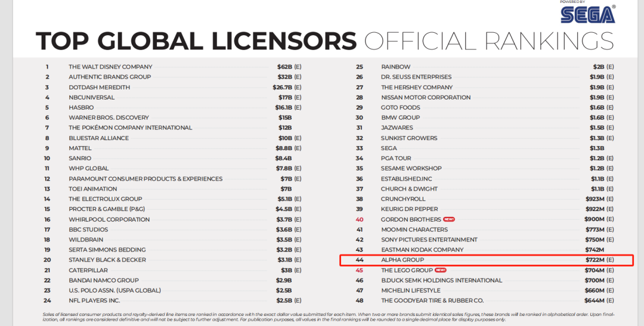This screenshot has width=644, height=326.
Task: Click the highlighted Alpha Group row
Action: coord(486,260)
